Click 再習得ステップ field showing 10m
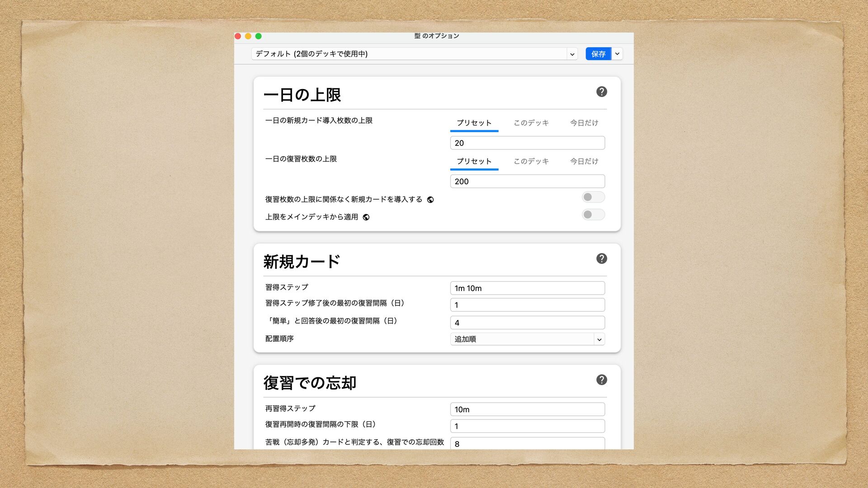Screen dimensions: 868x488 point(527,409)
